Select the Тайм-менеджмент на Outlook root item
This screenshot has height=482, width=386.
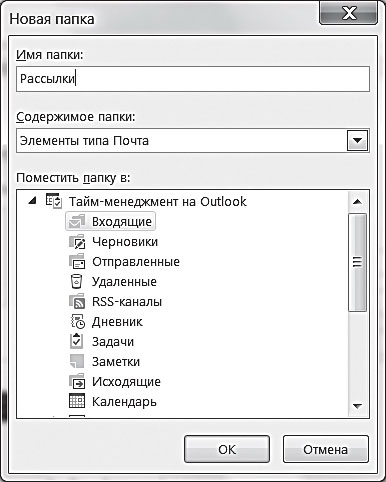[x=157, y=201]
